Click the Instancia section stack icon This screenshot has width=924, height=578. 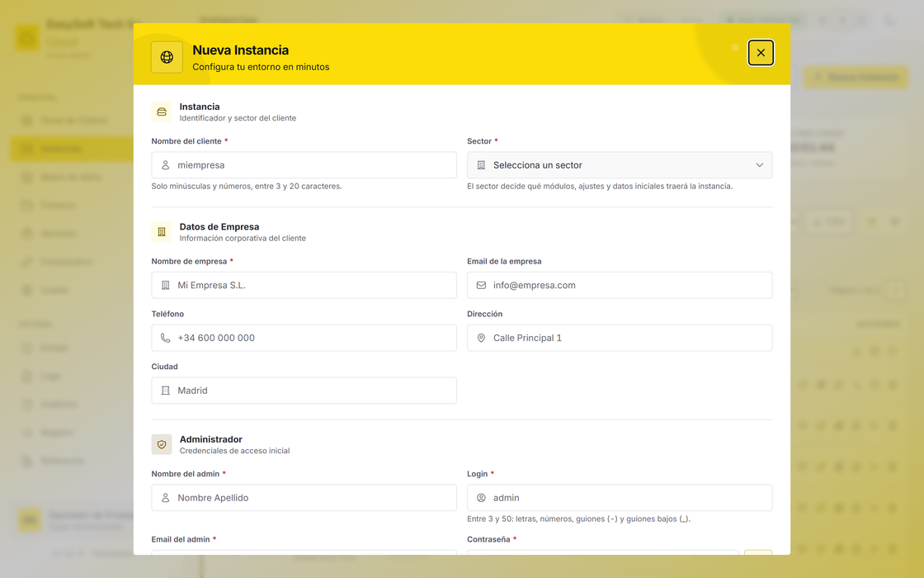(162, 112)
